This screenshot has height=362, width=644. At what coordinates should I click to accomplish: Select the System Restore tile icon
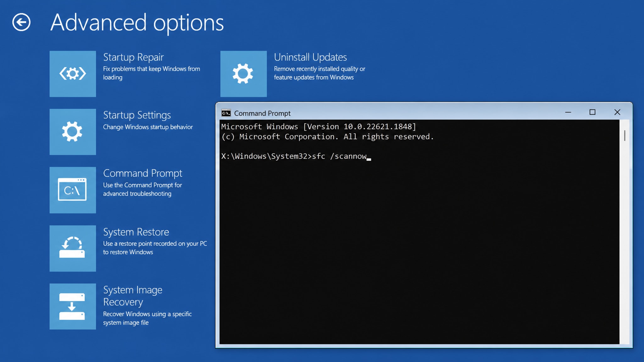pos(73,248)
